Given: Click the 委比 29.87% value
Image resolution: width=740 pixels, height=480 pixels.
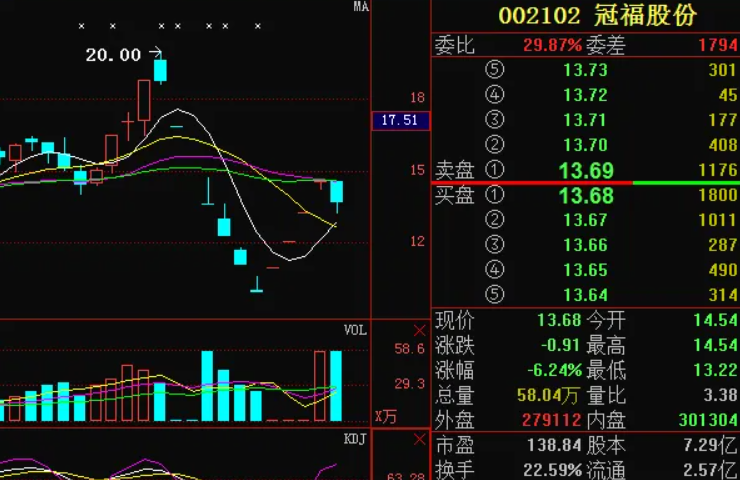Looking at the screenshot, I should [x=553, y=45].
